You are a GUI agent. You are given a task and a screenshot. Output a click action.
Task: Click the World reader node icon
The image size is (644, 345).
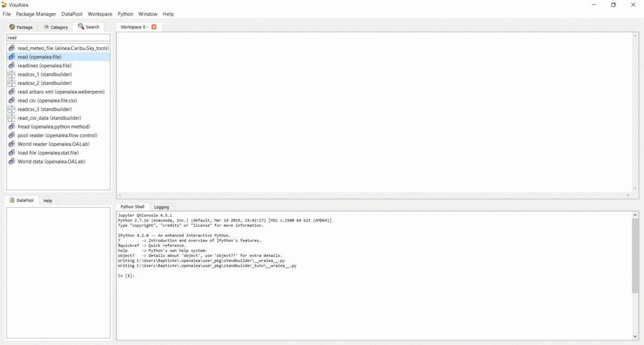11,144
